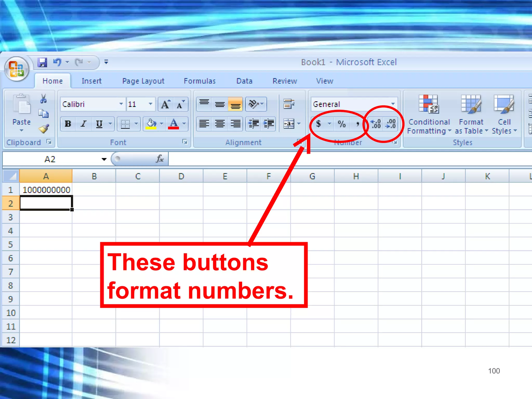The height and width of the screenshot is (399, 532).
Task: Apply red Font Color
Action: (x=173, y=124)
